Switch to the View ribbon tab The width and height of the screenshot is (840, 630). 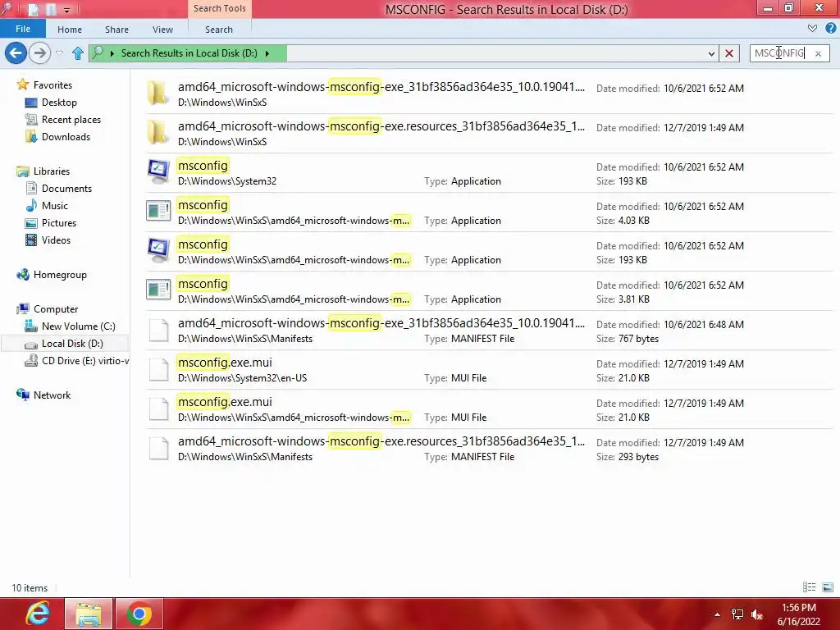162,30
